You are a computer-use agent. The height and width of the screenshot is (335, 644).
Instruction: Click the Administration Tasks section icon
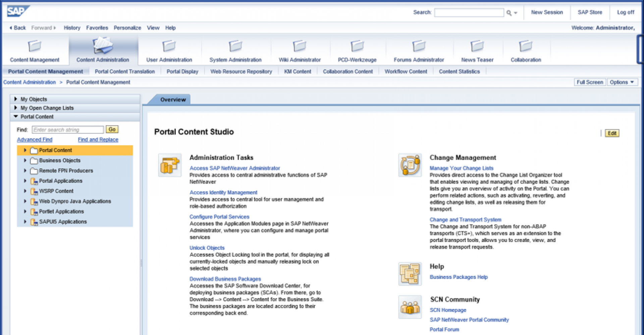170,165
